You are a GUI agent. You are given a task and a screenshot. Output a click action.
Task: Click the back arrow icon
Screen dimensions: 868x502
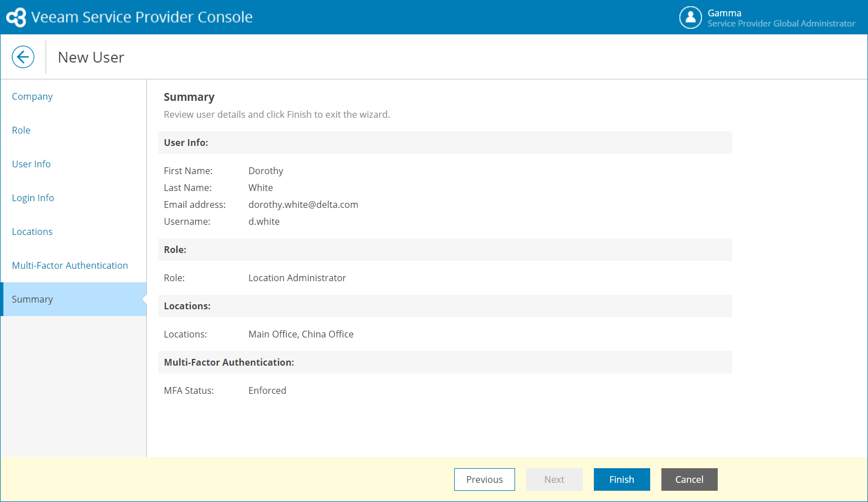23,57
